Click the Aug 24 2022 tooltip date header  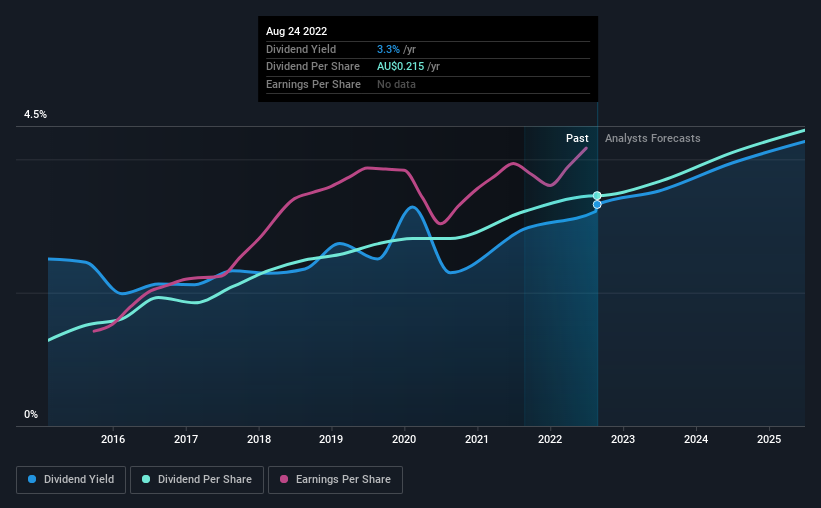(x=296, y=31)
